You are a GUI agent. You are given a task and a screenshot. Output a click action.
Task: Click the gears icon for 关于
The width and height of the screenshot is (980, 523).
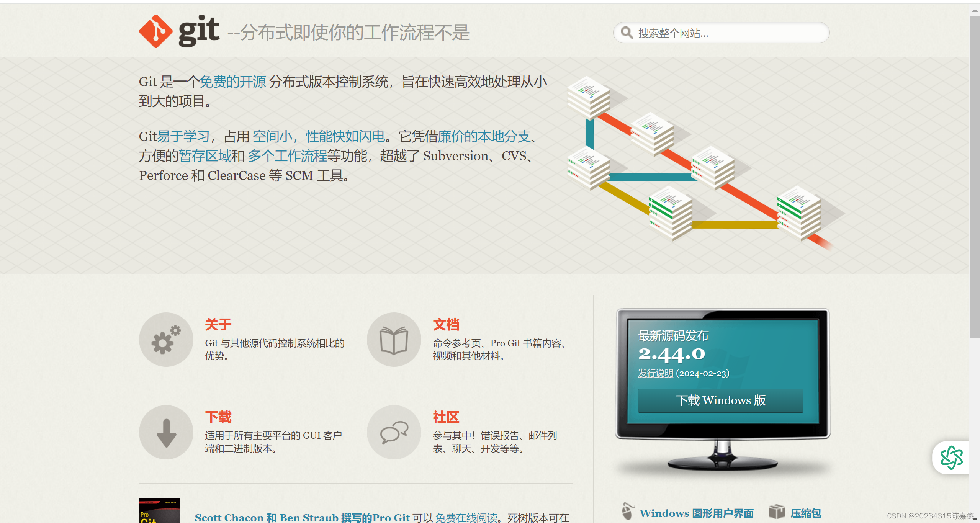tap(166, 340)
